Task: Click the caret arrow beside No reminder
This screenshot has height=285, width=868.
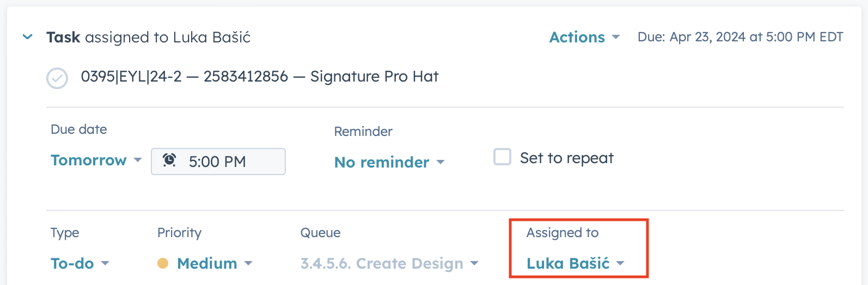Action: (x=441, y=162)
